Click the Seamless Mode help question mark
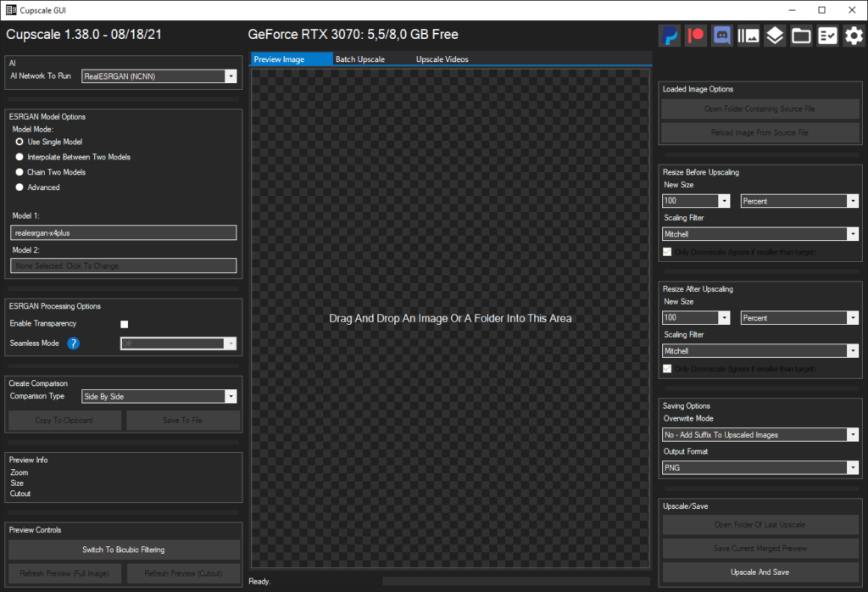This screenshot has height=592, width=868. click(x=73, y=343)
